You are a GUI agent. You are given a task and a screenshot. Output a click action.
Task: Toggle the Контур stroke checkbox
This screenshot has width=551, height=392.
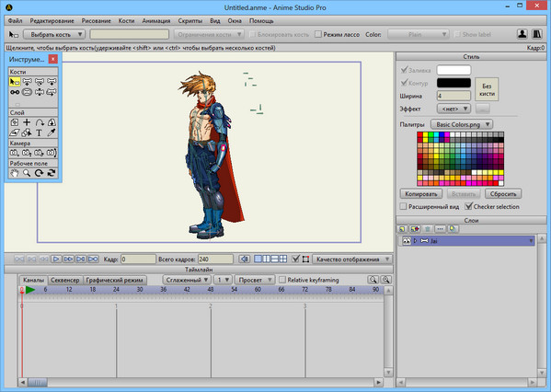tap(404, 83)
